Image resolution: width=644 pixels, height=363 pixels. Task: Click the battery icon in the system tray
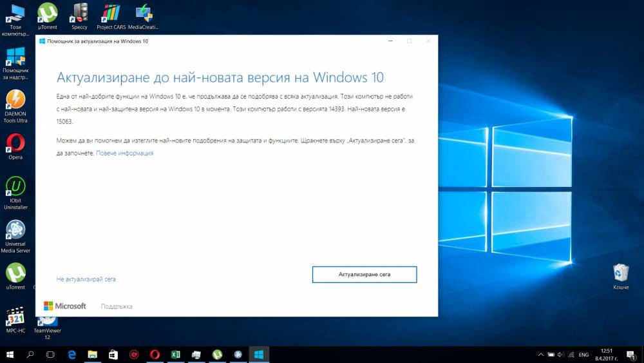[x=551, y=355]
